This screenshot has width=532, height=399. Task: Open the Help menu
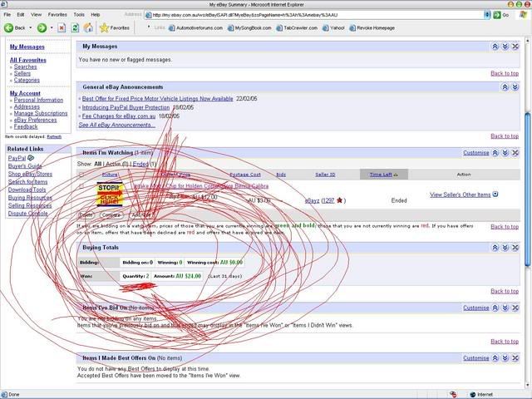96,15
